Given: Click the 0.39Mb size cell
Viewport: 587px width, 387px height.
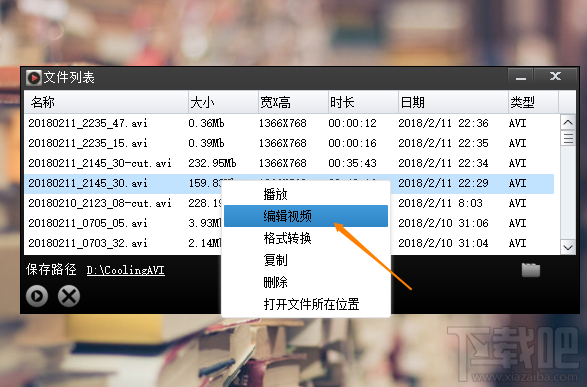Looking at the screenshot, I should pos(206,143).
